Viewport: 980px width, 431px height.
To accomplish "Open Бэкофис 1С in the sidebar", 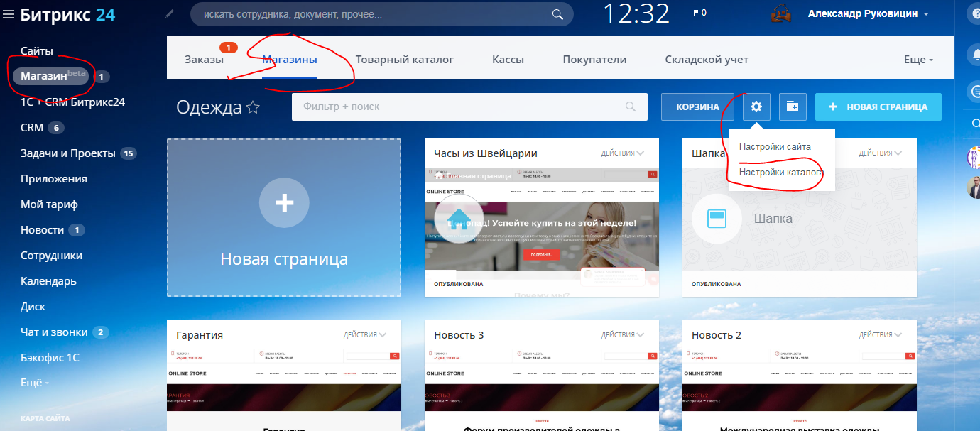I will click(x=50, y=358).
